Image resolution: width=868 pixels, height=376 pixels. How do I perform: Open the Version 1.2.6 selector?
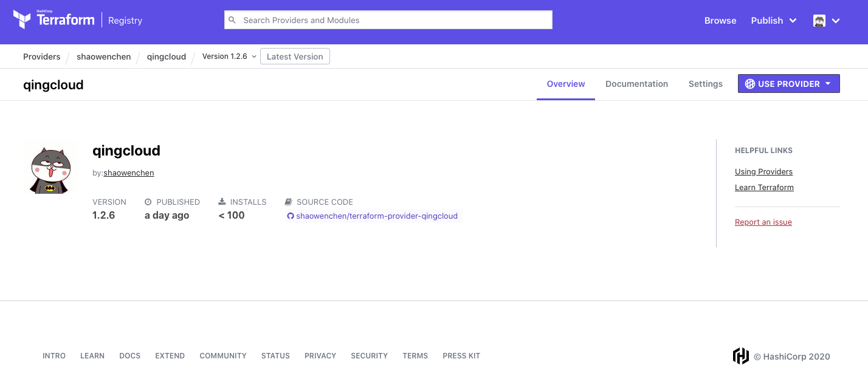click(x=229, y=56)
